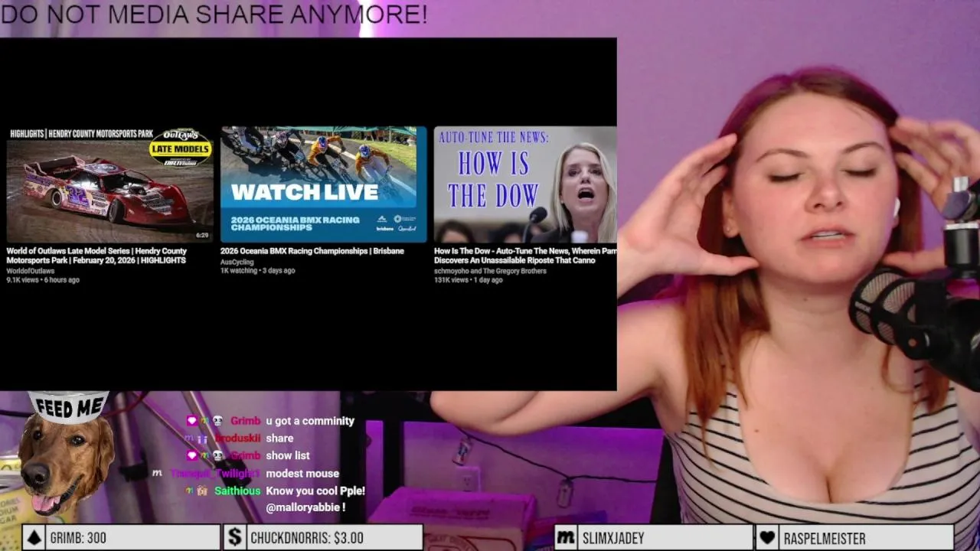Click the 'RASPELMEISTER' label
This screenshot has height=551, width=980.
(x=825, y=538)
